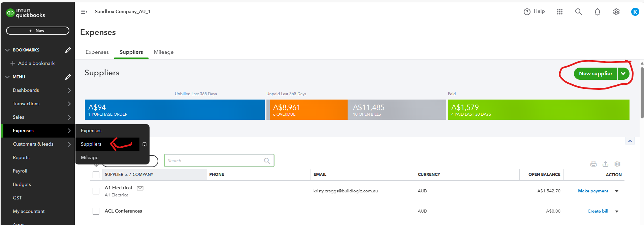Bookmark the Suppliers flyout item
Screen dimensions: 644x225
pyautogui.click(x=144, y=144)
